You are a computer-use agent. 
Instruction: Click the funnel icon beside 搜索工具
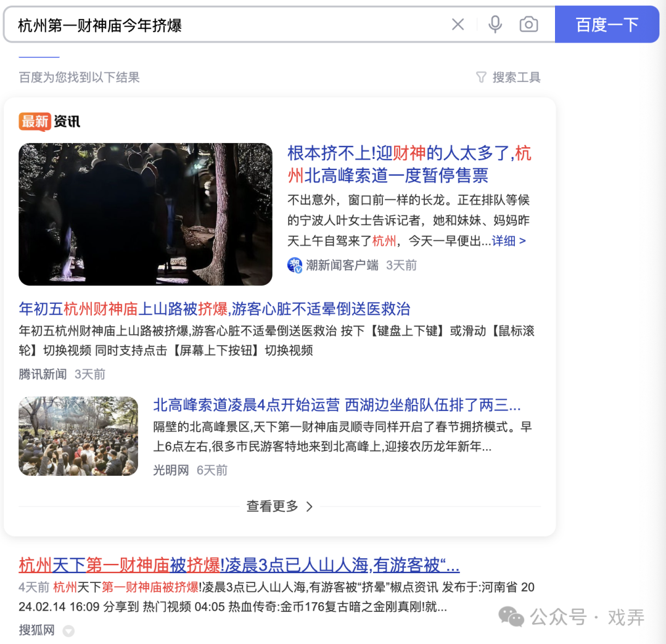click(481, 77)
